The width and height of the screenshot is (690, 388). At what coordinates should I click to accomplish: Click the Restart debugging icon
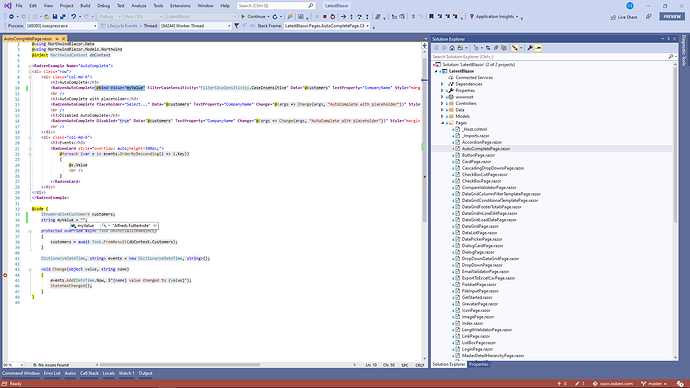[x=332, y=16]
